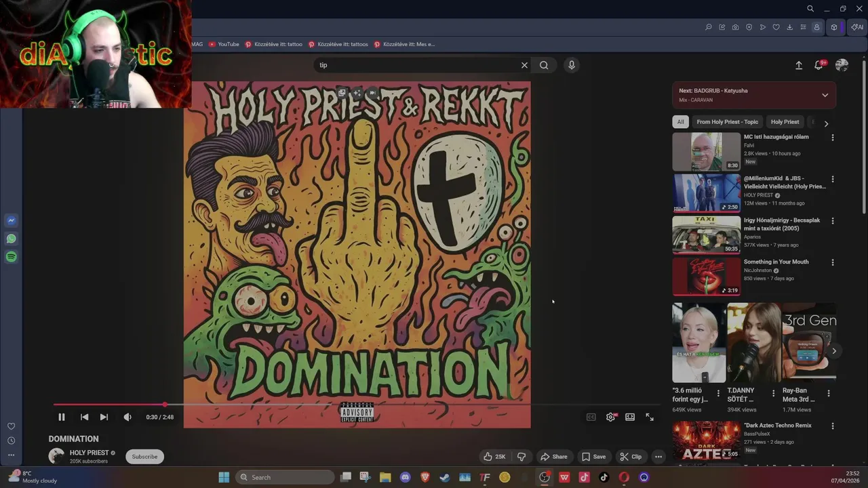Image resolution: width=868 pixels, height=488 pixels.
Task: Open more actions under the video
Action: [x=658, y=456]
